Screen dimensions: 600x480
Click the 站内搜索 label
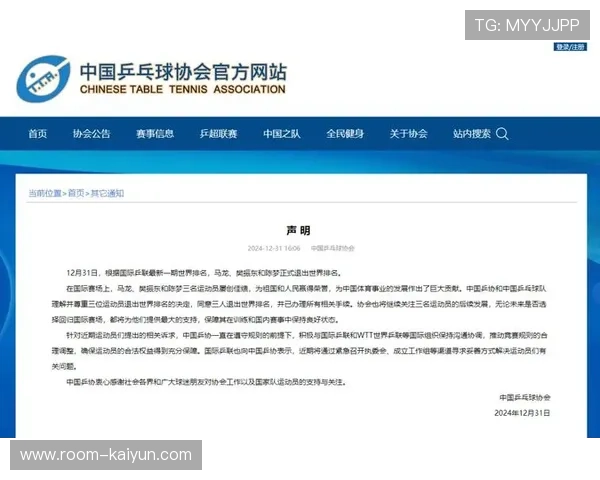pos(472,134)
